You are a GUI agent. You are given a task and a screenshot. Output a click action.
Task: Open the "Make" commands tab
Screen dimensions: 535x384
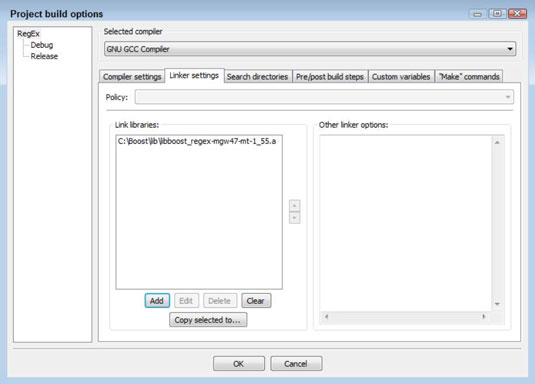[469, 77]
